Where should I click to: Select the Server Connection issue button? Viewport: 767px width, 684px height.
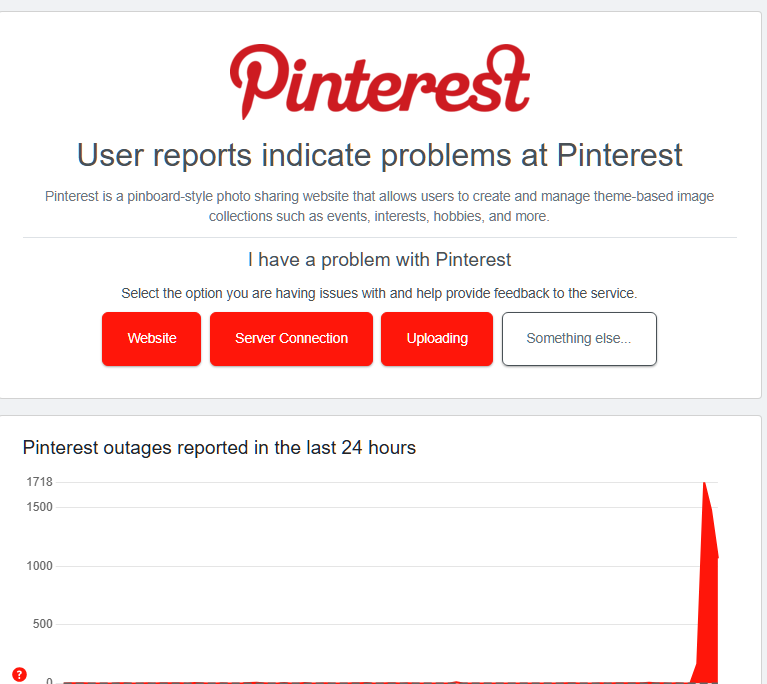pyautogui.click(x=292, y=339)
